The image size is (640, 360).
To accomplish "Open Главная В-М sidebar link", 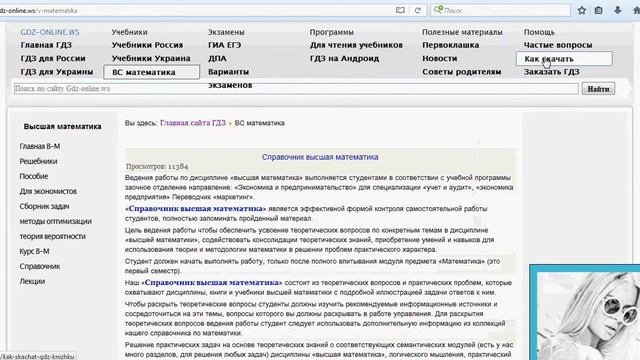I will 40,146.
